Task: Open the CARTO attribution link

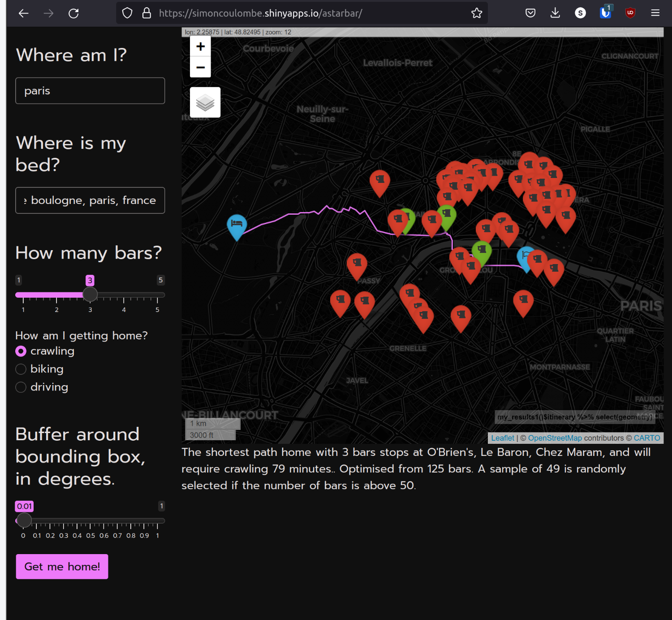Action: click(647, 438)
